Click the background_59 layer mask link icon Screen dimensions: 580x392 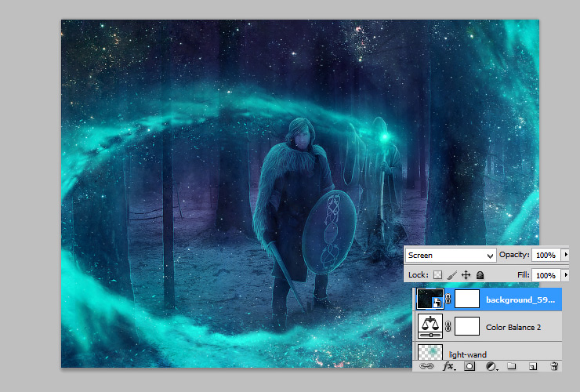(x=448, y=299)
